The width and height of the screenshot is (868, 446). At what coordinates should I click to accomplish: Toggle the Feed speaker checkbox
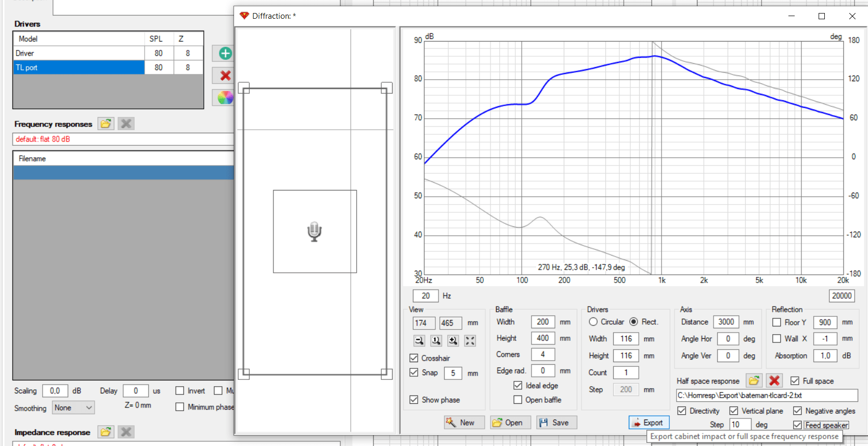797,425
